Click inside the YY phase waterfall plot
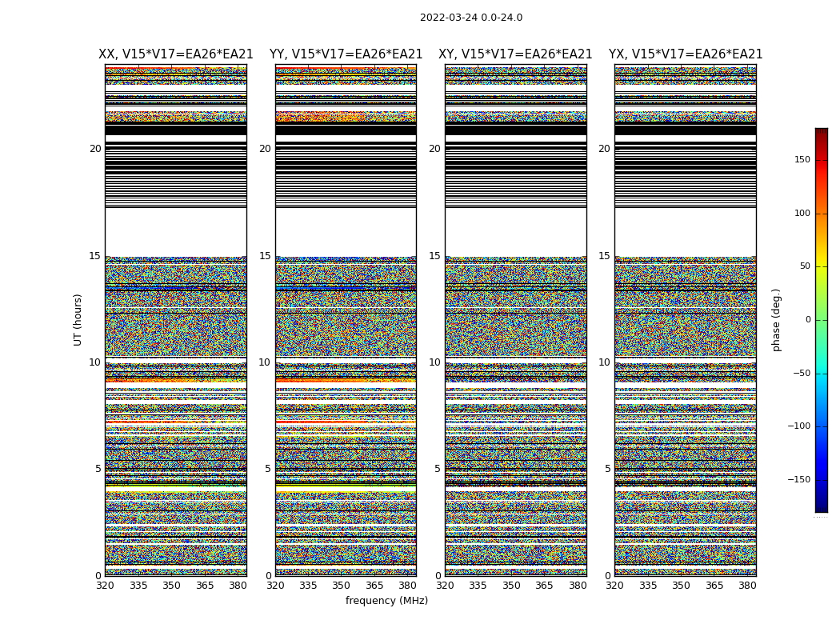Screen dimensions: 840x640 click(x=346, y=320)
